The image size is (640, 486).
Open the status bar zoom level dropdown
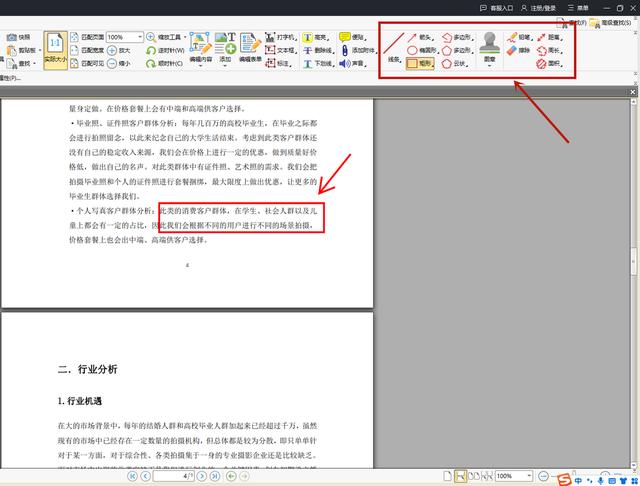[529, 476]
